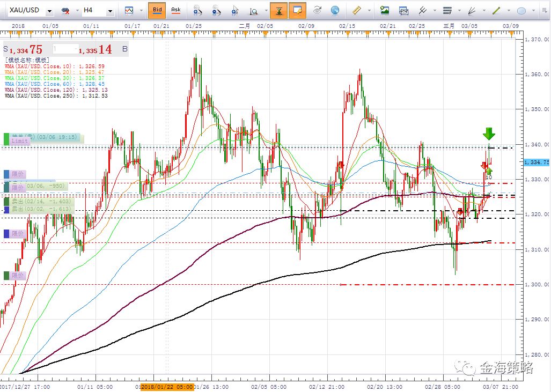Select the ellipse shape tool
The image size is (551, 392).
click(x=521, y=10)
